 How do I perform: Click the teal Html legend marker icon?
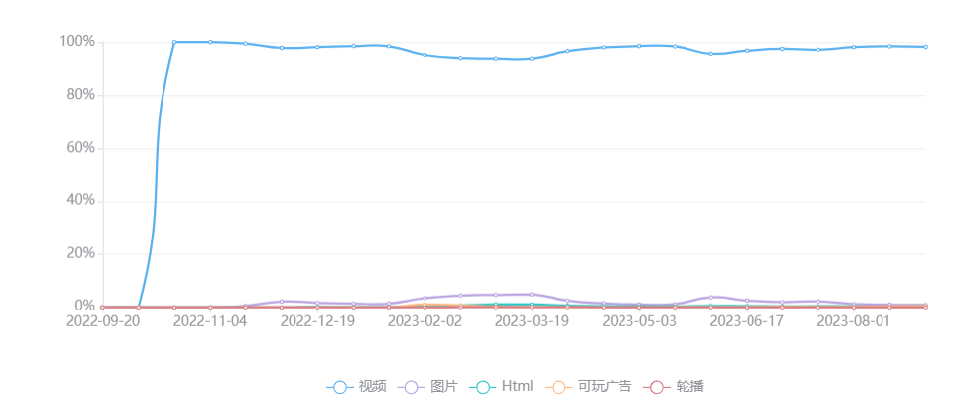tap(483, 387)
